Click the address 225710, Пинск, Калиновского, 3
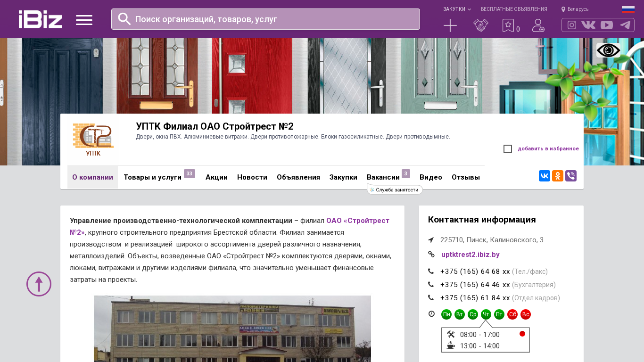The image size is (644, 362). [492, 240]
